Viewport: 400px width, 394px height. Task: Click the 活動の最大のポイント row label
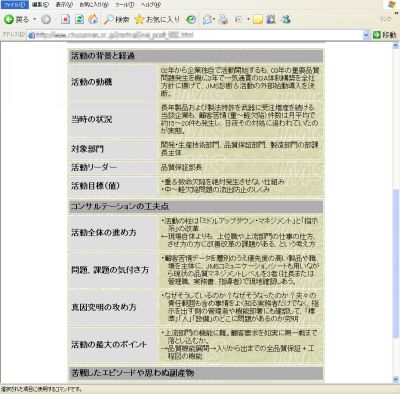pos(109,344)
